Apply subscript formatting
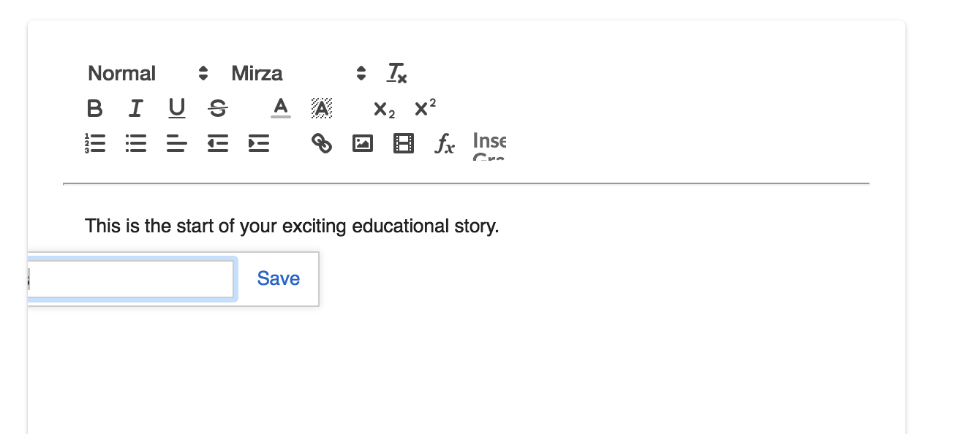Screen dimensions: 980x434 [384, 109]
